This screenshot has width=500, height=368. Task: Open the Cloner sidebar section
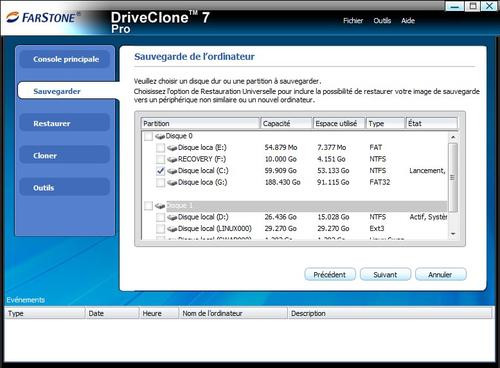coord(65,156)
